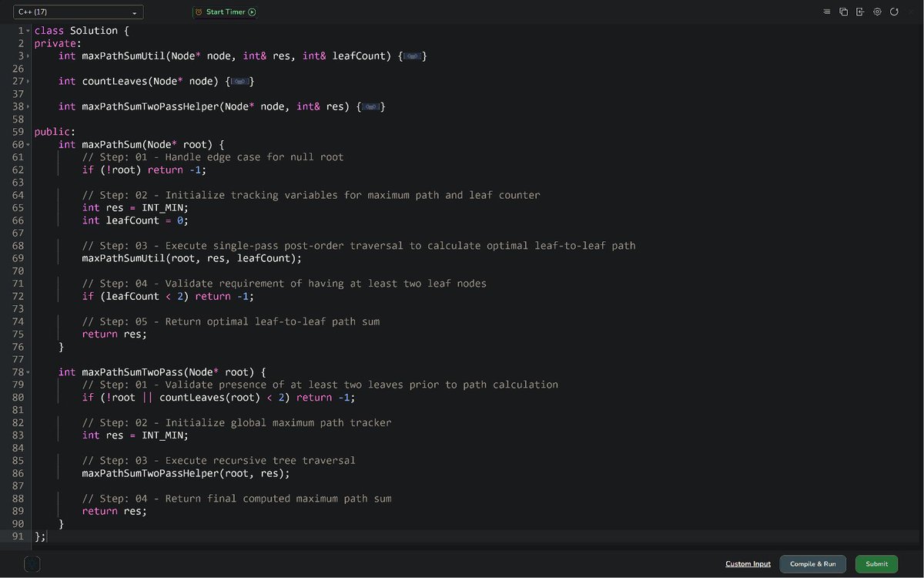The height and width of the screenshot is (578, 924).
Task: Click the Start Timer button
Action: 225,12
